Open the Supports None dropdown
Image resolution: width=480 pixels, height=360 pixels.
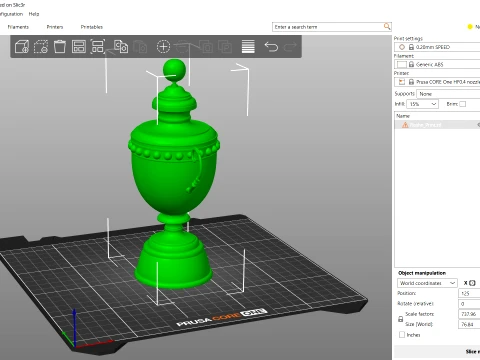pos(448,94)
